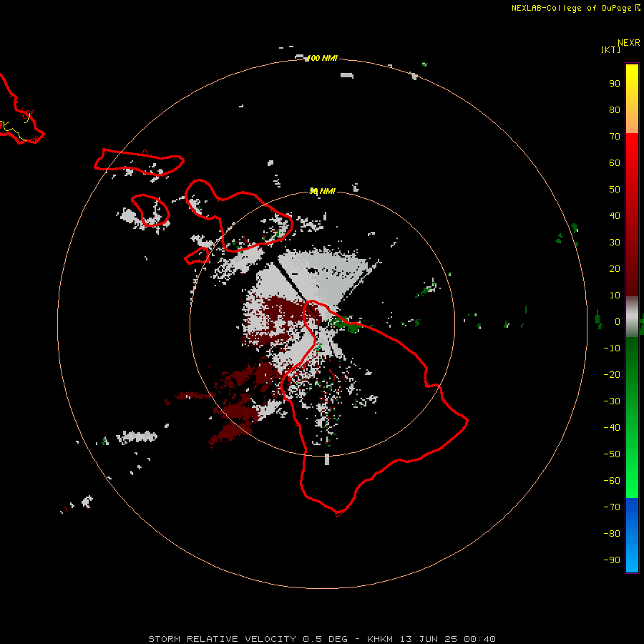
Task: Click the 50 value on the velocity scale
Action: (x=615, y=190)
